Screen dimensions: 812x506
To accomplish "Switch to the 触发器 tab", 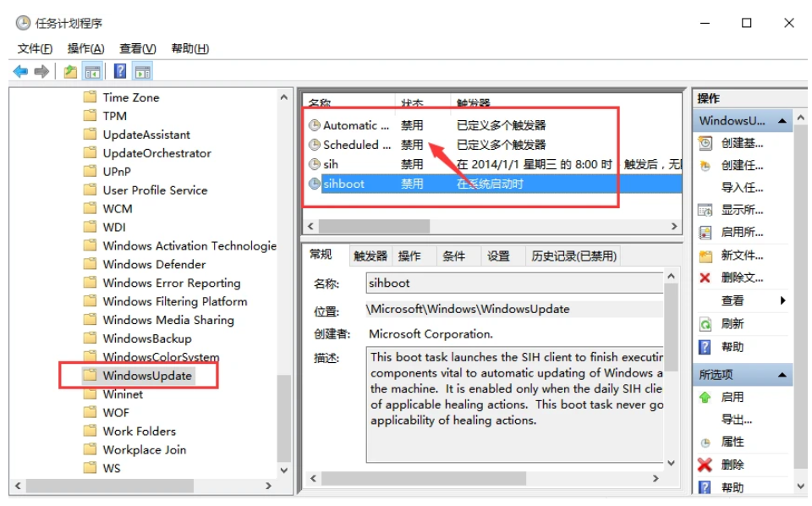I will (x=370, y=256).
